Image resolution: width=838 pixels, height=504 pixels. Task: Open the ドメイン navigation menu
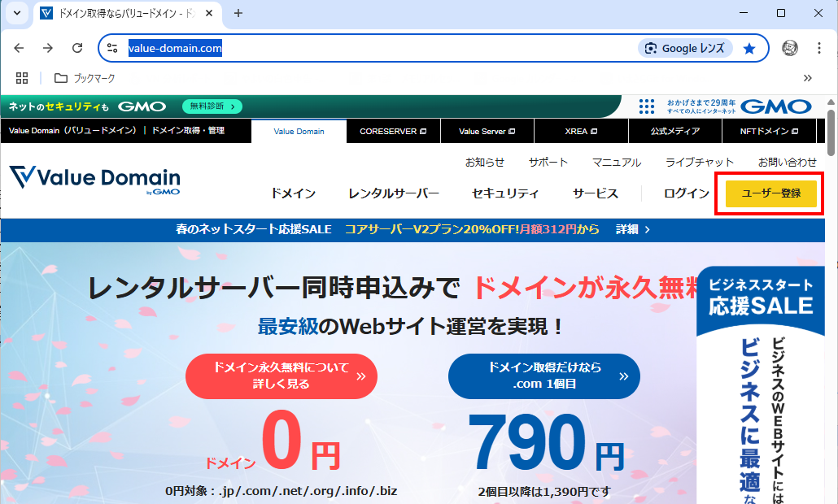pyautogui.click(x=293, y=193)
